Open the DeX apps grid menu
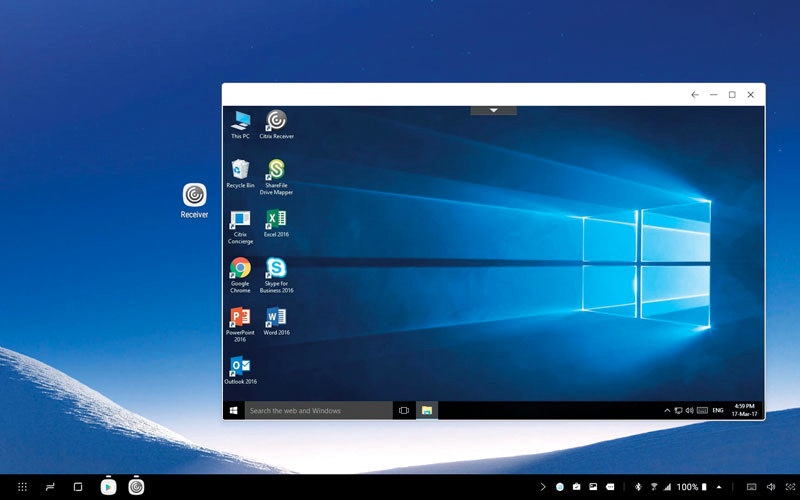Viewport: 800px width, 500px height. (x=22, y=487)
